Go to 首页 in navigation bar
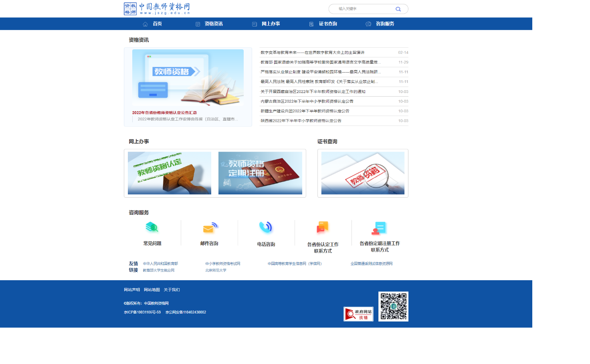This screenshot has height=364, width=590. 153,24
